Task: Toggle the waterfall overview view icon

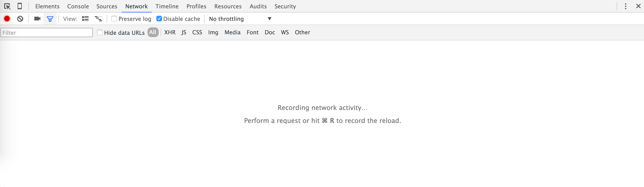Action: click(98, 19)
